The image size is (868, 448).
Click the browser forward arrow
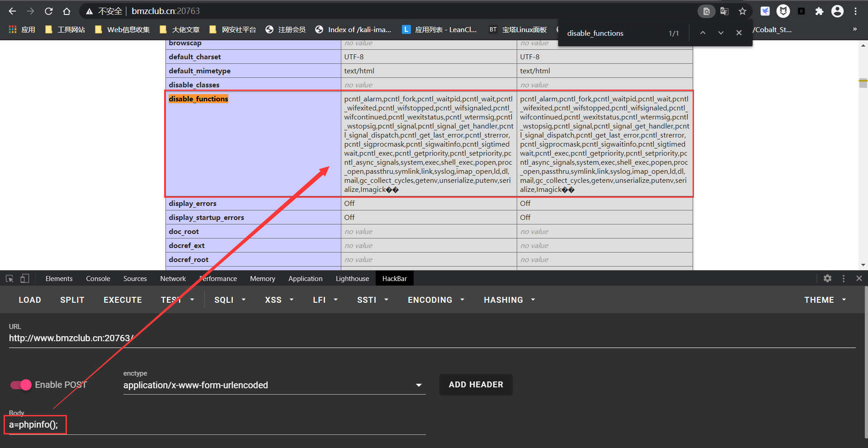(x=30, y=11)
